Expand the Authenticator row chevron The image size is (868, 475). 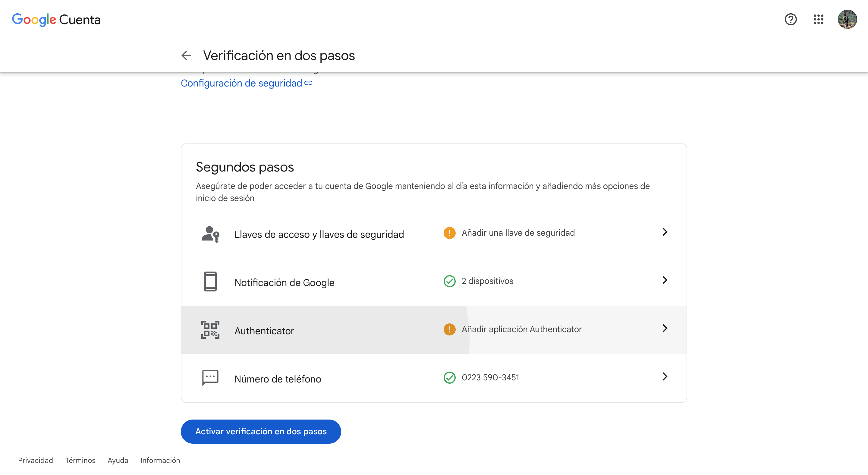pos(665,329)
